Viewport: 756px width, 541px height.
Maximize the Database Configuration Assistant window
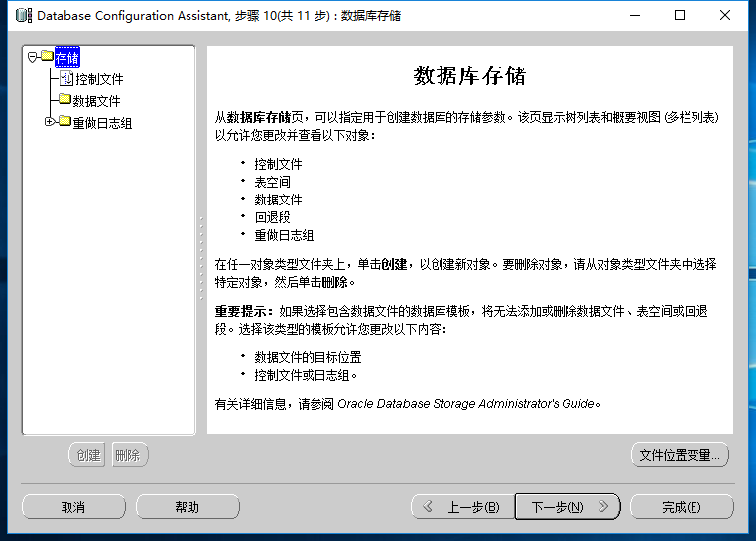pos(680,16)
